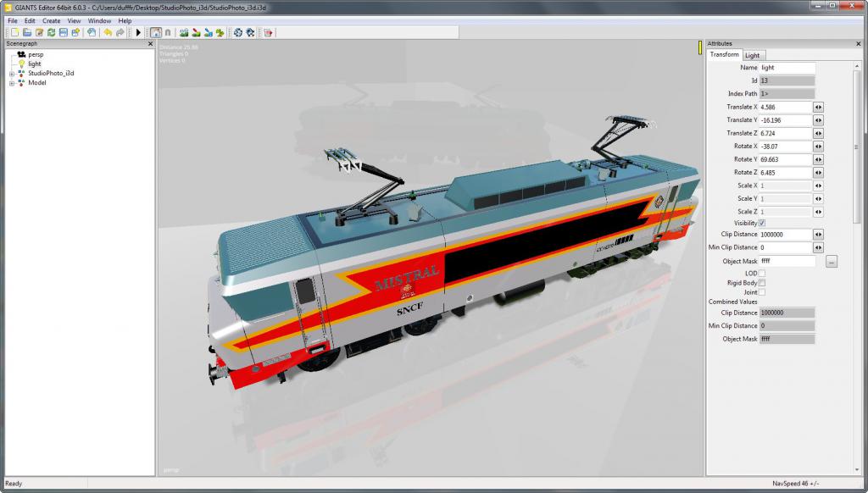Screen dimensions: 868x493
Task: Close the Scenegraph panel
Action: 150,43
